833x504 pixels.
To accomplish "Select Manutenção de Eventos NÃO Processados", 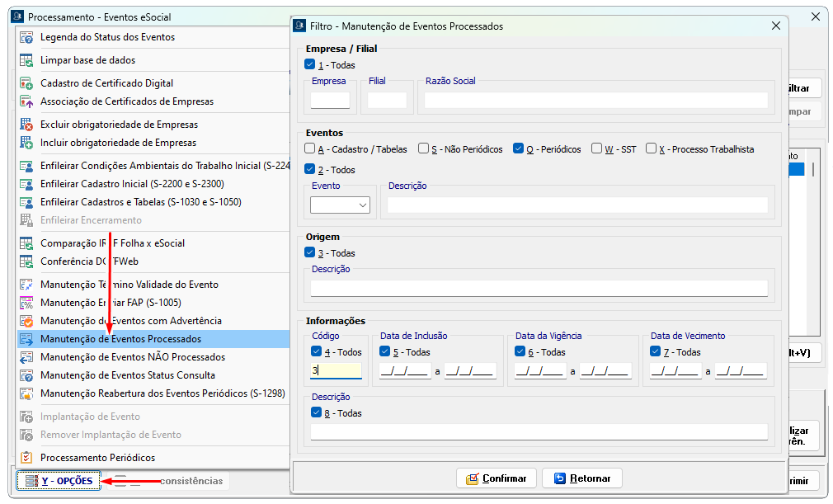I will click(x=132, y=357).
